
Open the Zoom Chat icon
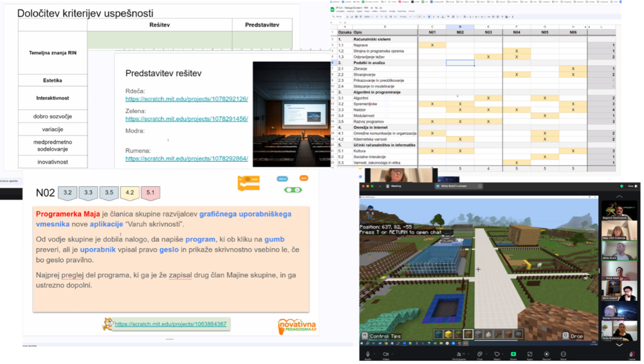tap(479, 354)
